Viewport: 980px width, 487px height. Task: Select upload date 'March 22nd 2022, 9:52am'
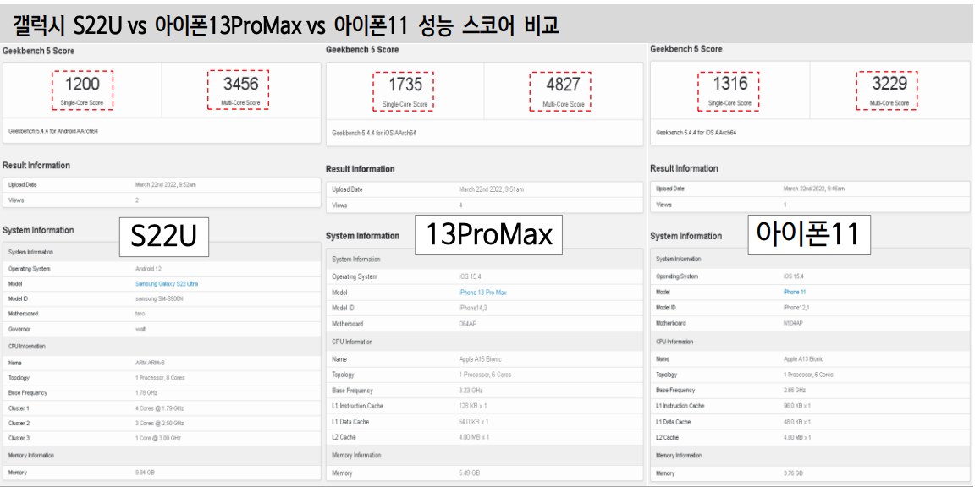tap(166, 185)
